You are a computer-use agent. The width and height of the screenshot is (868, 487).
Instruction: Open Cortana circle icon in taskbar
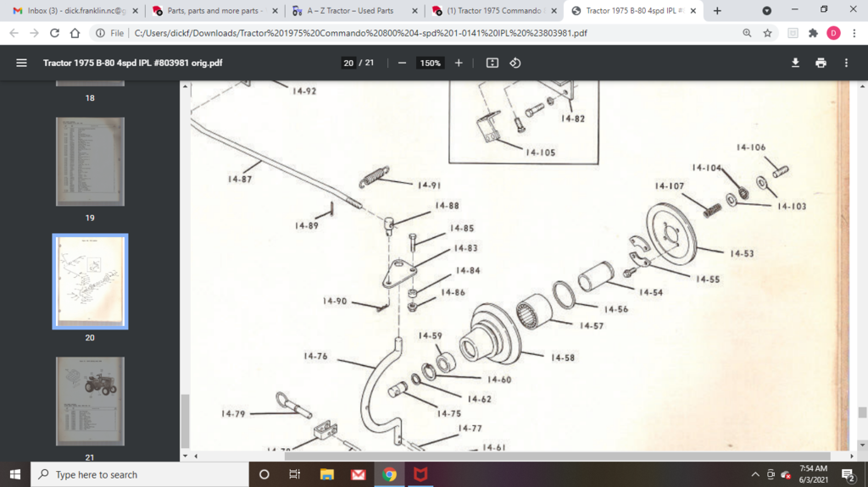click(x=264, y=474)
